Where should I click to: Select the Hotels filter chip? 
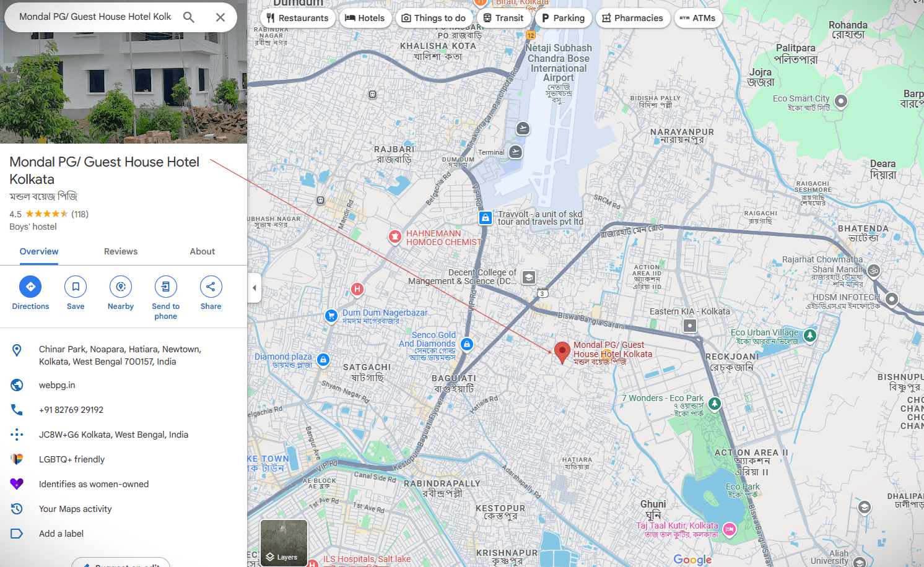click(x=365, y=18)
